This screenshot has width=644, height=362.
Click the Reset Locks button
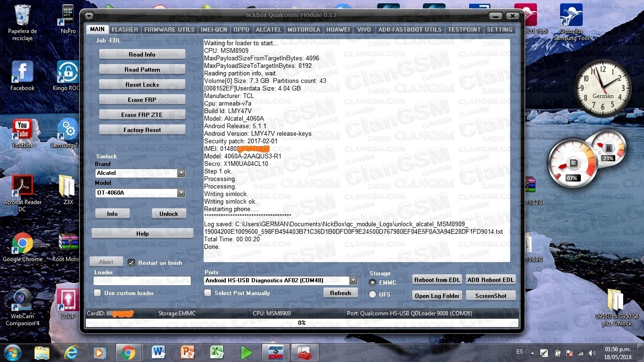point(142,85)
